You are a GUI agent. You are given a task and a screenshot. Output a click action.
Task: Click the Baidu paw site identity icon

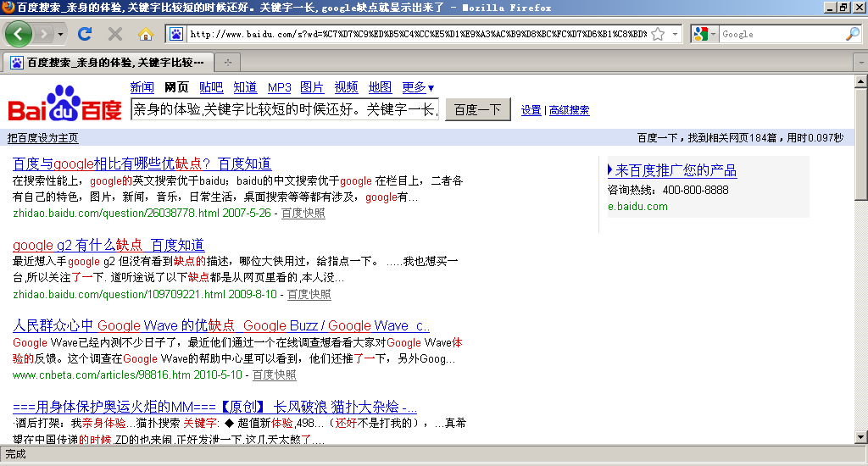176,34
